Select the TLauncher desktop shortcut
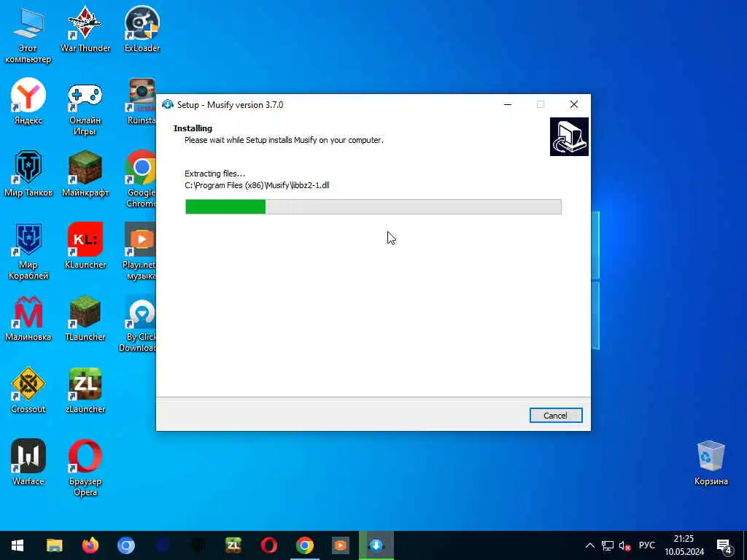 (85, 318)
